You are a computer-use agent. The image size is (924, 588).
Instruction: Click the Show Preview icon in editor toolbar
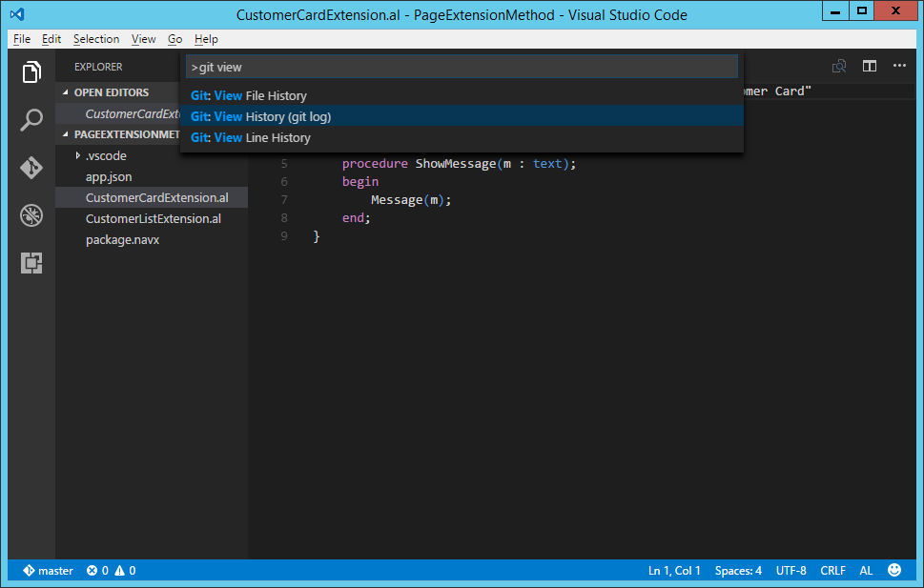click(x=839, y=66)
